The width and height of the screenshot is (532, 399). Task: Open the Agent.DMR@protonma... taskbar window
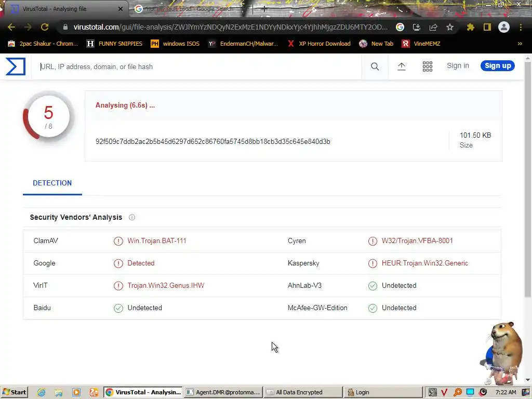223,392
